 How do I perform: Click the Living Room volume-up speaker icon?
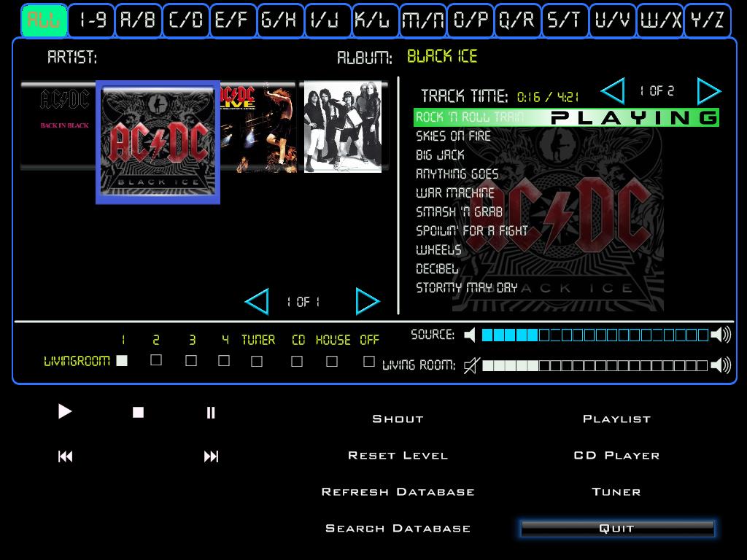720,366
